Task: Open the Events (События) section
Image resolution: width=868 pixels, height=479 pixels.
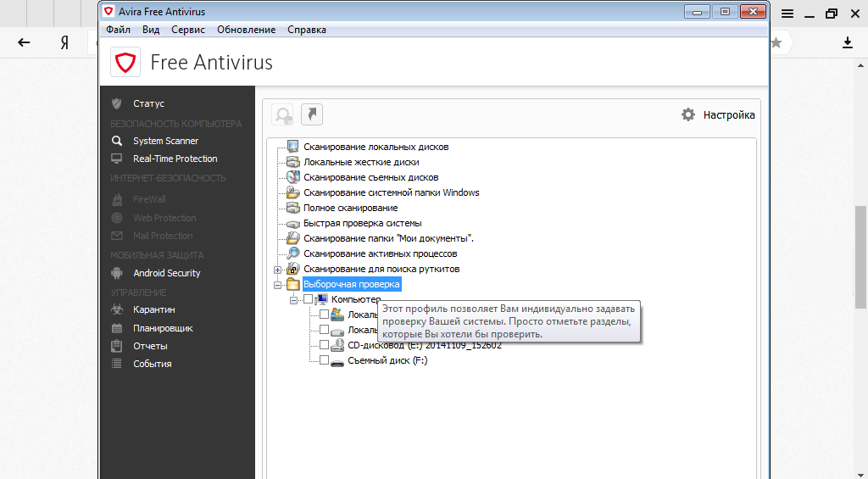Action: tap(152, 364)
